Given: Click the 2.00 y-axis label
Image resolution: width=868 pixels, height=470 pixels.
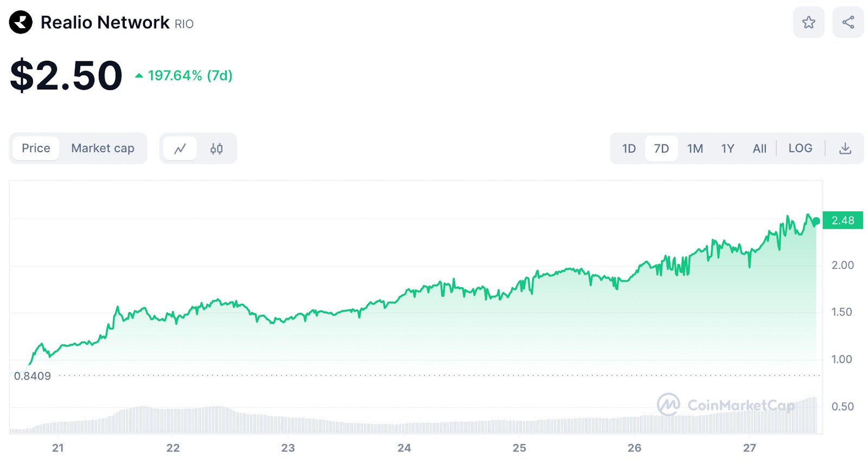Looking at the screenshot, I should coord(843,265).
